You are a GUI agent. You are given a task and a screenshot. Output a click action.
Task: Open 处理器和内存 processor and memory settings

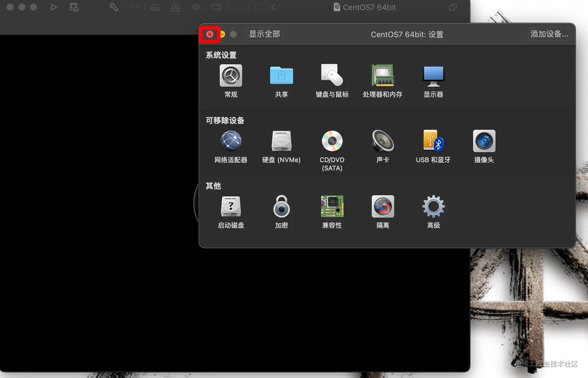pyautogui.click(x=383, y=75)
